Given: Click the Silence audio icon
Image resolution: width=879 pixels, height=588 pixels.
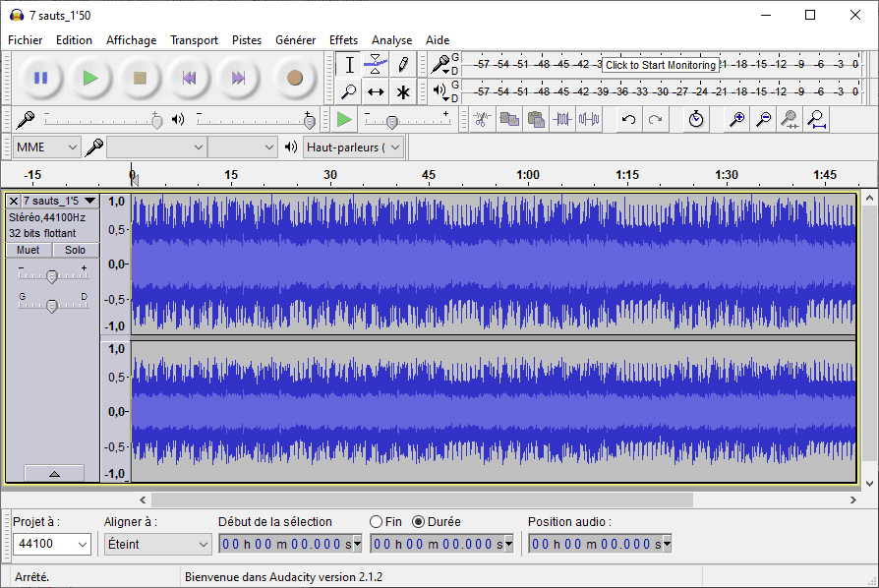Looking at the screenshot, I should 589,119.
